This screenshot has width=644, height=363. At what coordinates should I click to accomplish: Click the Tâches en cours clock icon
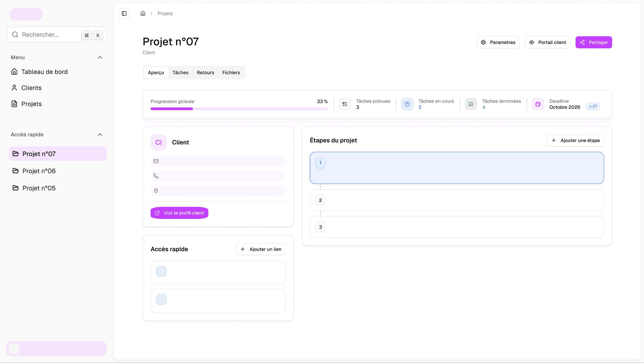[407, 104]
